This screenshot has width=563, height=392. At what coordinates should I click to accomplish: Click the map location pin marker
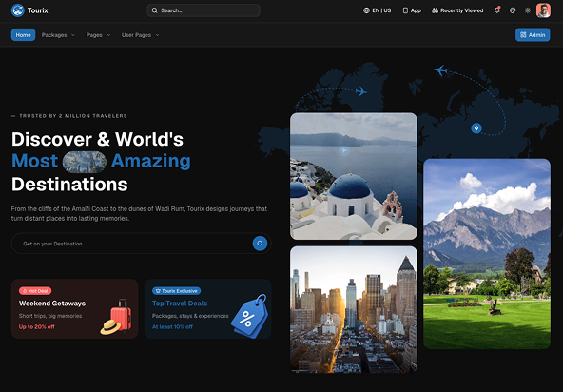pos(476,128)
